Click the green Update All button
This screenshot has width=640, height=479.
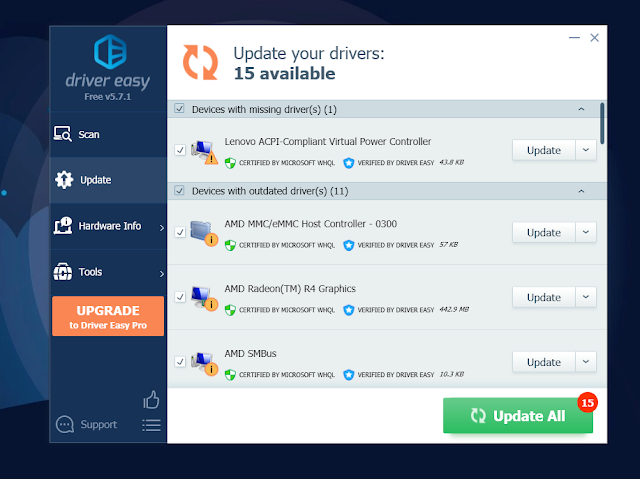coord(518,415)
